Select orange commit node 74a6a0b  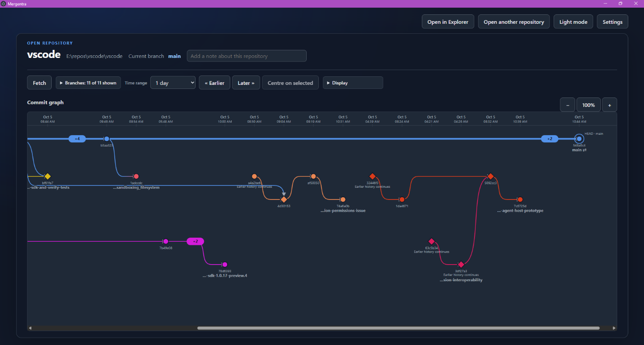[x=343, y=199]
